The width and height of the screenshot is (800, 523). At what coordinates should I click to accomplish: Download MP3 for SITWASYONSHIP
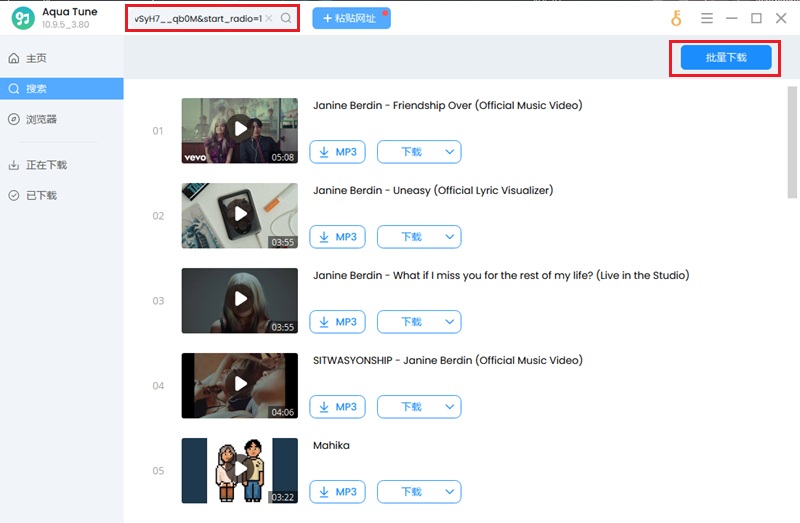coord(338,407)
